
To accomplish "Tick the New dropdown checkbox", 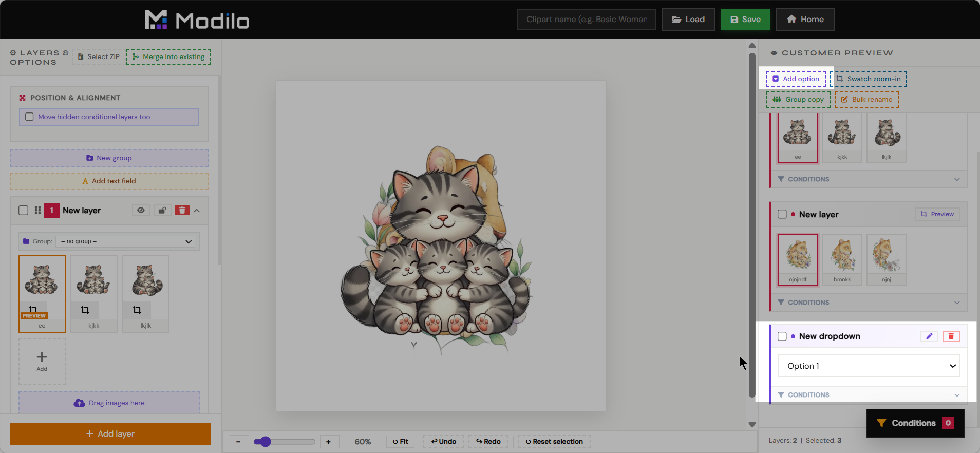I will [x=782, y=336].
